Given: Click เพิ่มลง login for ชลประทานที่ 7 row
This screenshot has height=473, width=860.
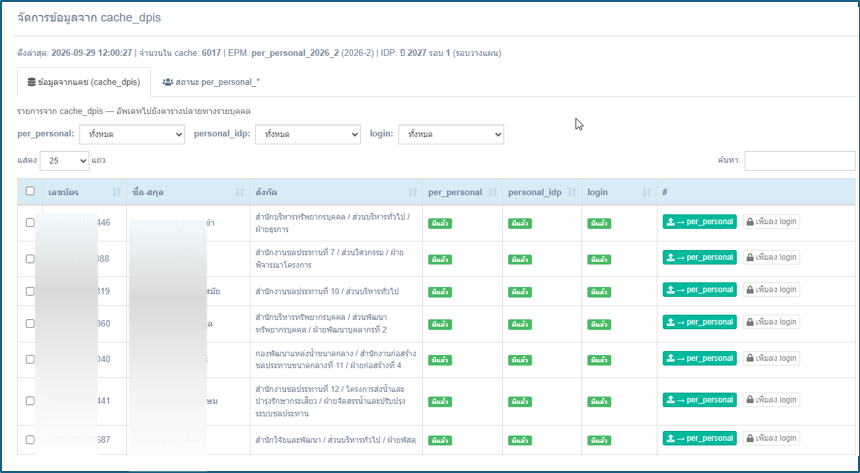Looking at the screenshot, I should click(x=771, y=257).
